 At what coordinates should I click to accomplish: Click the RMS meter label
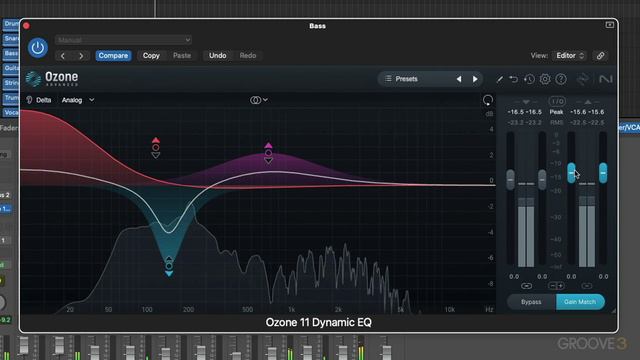click(x=556, y=122)
